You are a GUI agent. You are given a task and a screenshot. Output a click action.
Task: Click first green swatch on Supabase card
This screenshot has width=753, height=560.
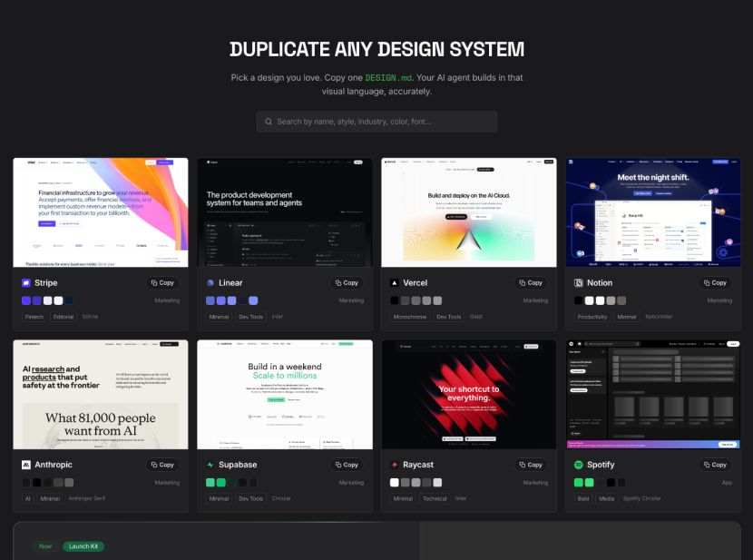pyautogui.click(x=210, y=483)
